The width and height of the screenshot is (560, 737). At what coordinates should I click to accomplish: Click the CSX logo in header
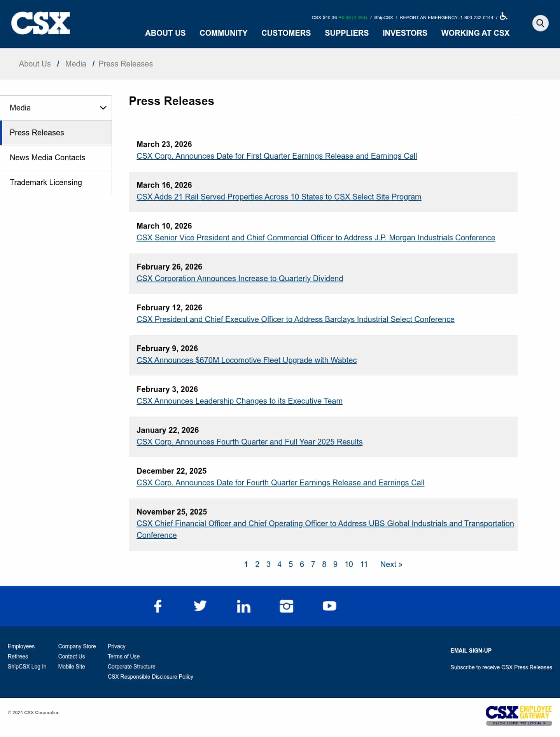point(40,23)
